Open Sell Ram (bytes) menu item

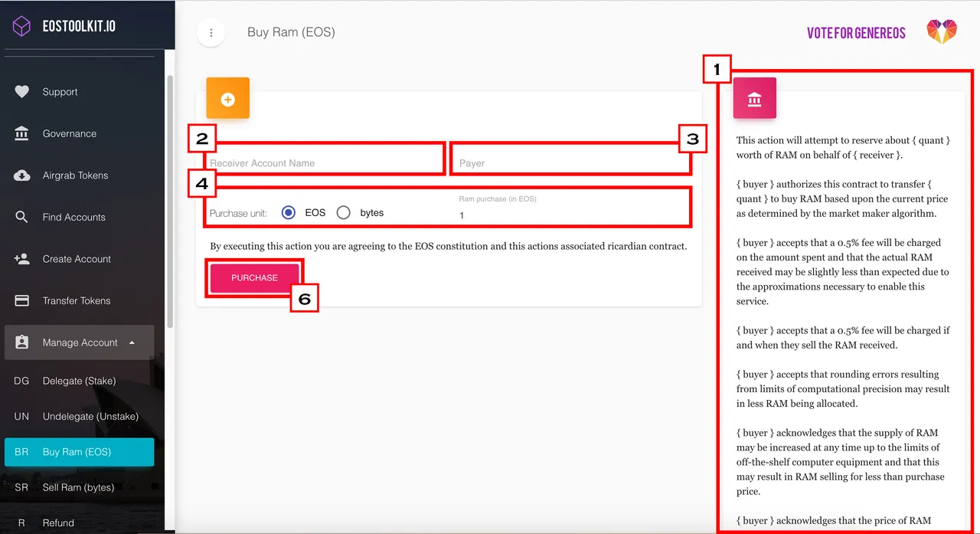[80, 487]
